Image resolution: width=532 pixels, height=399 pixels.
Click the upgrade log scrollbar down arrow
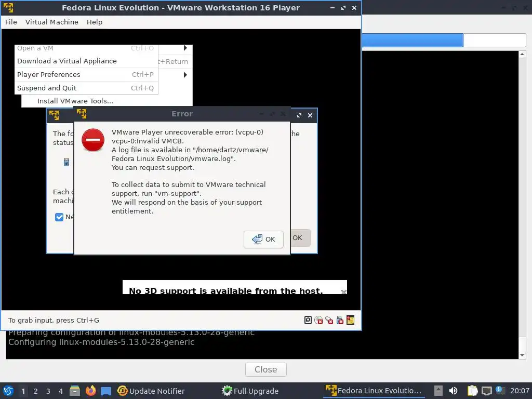click(x=522, y=355)
